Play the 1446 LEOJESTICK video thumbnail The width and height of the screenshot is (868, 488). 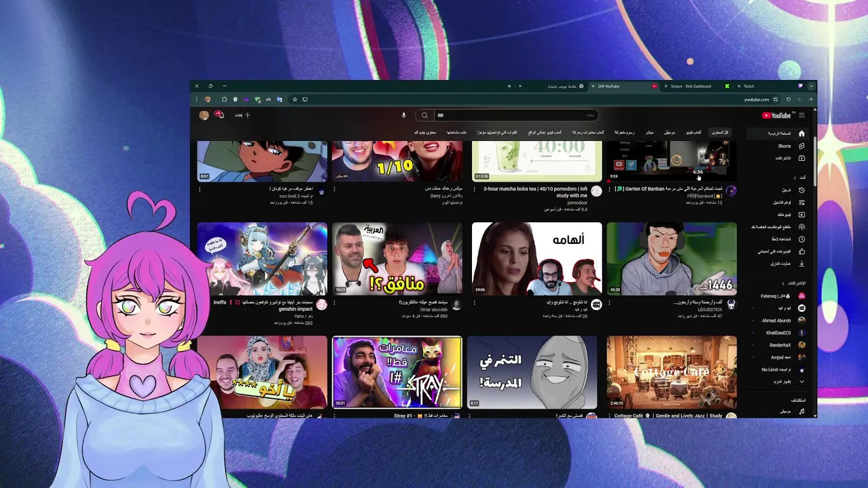(671, 258)
